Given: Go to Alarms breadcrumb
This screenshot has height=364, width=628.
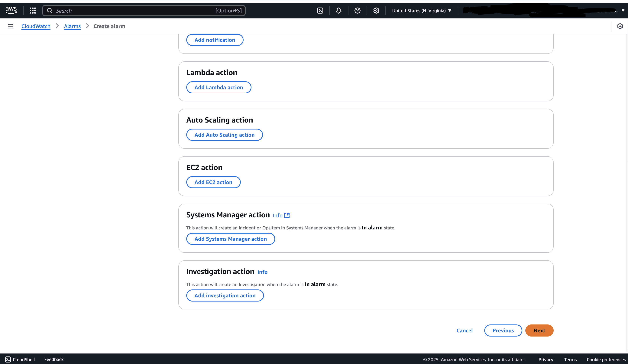Looking at the screenshot, I should pos(72,26).
